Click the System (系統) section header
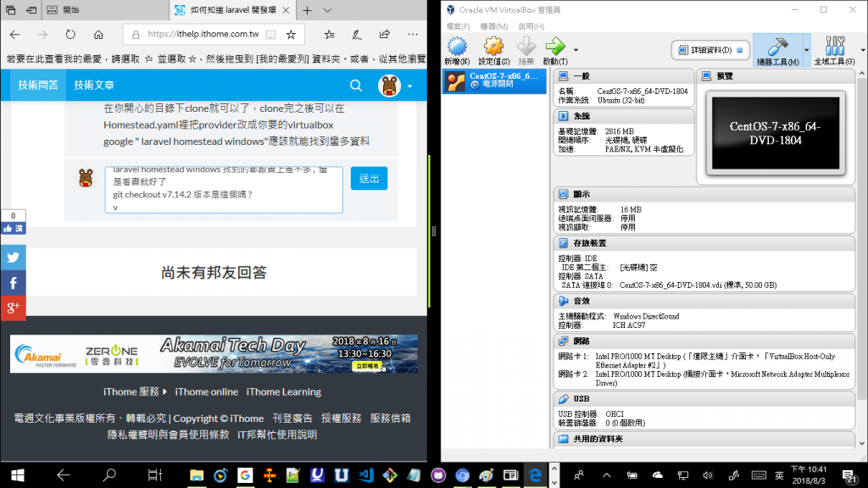The image size is (868, 488). coord(624,115)
